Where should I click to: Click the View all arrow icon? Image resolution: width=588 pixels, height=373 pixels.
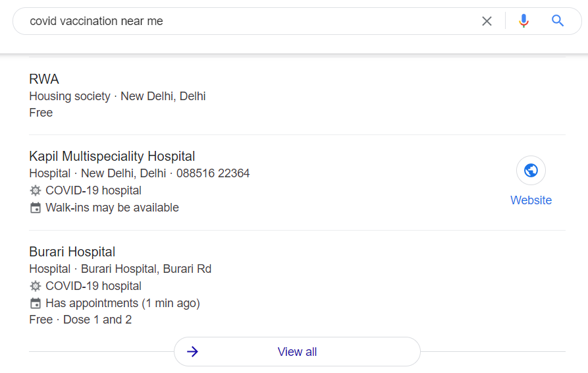pos(193,352)
